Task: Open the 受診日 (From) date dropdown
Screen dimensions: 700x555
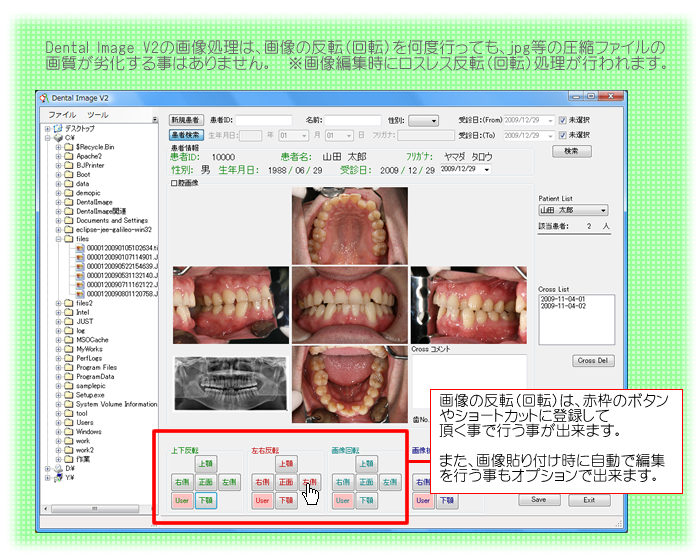Action: (550, 121)
